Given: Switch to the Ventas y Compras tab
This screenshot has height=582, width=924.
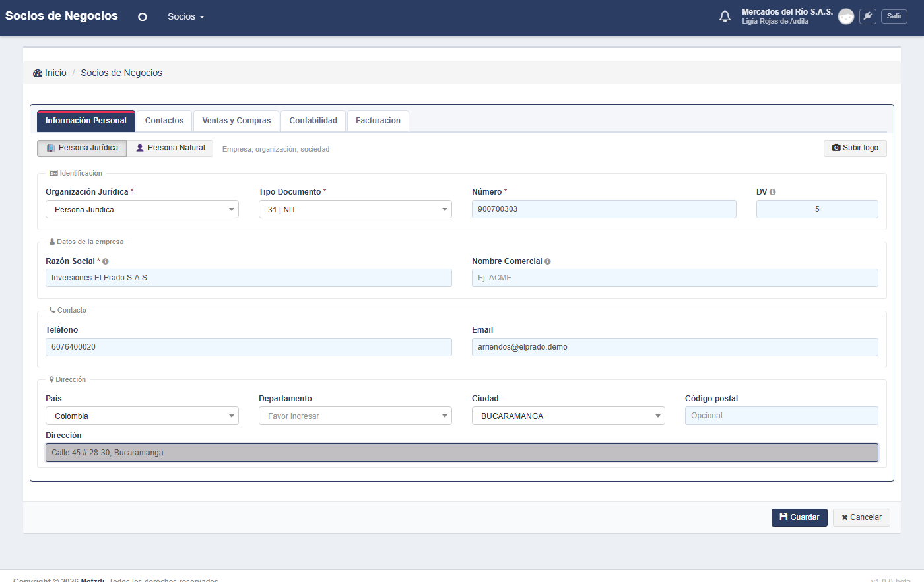Looking at the screenshot, I should [236, 121].
